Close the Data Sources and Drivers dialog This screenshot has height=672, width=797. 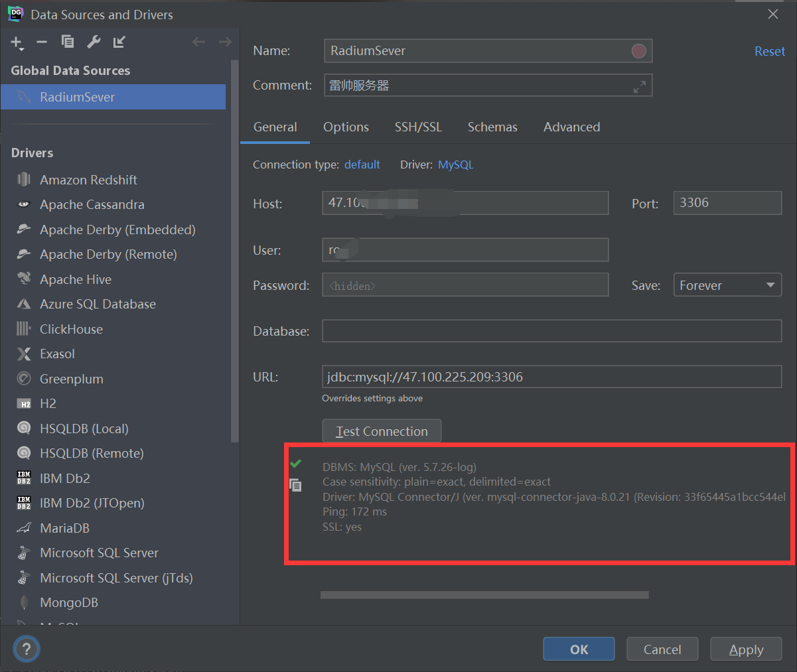pos(772,14)
